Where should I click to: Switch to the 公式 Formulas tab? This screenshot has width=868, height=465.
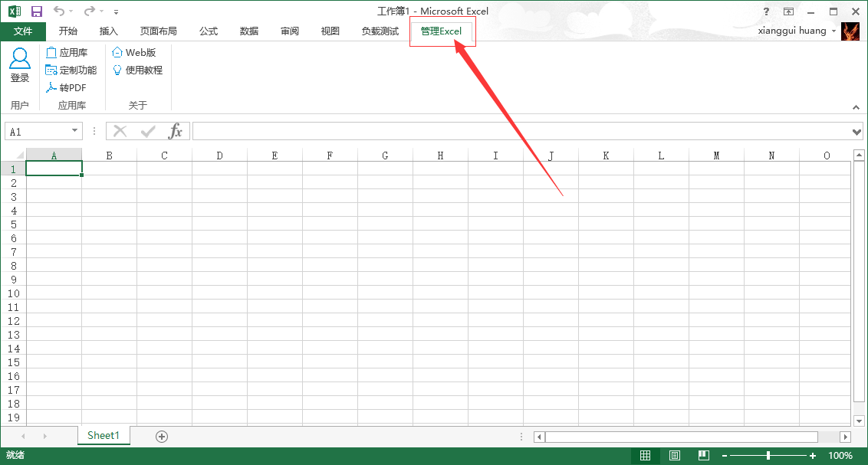coord(209,31)
